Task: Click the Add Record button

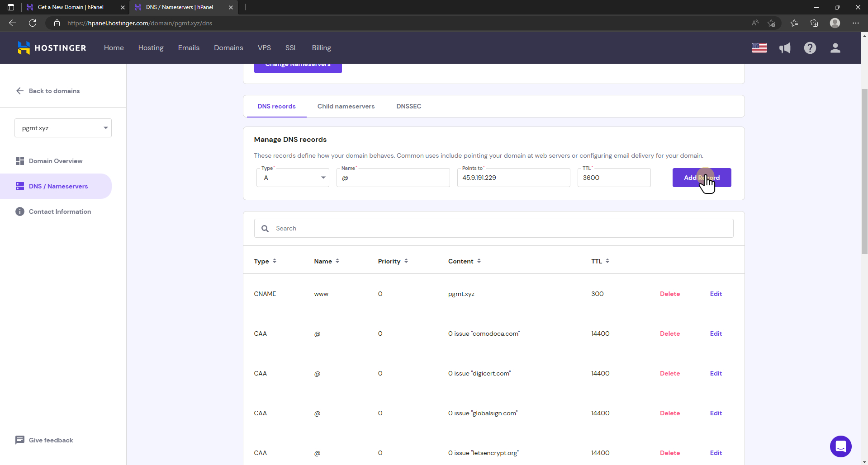Action: click(702, 178)
